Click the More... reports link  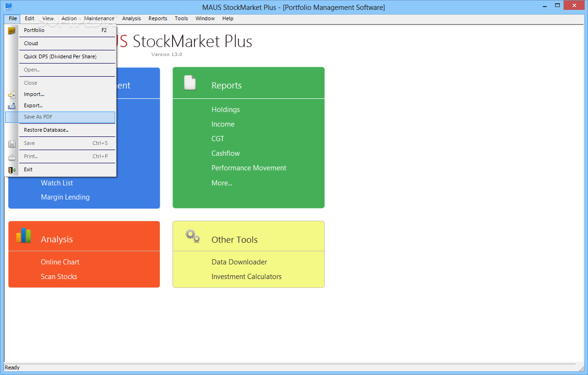click(222, 183)
